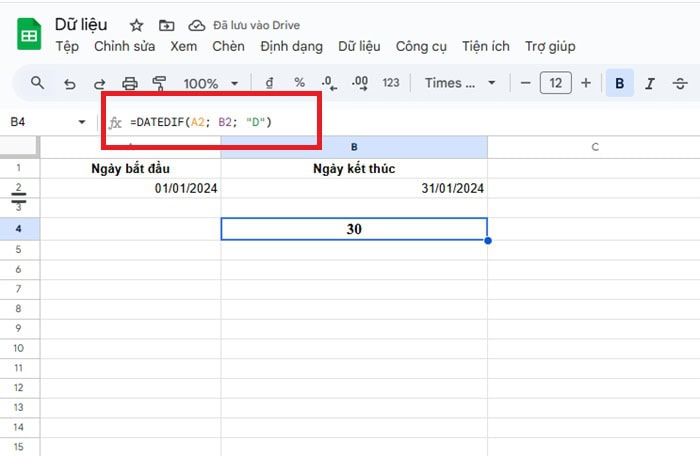Click the search menus magnifier icon

point(38,83)
